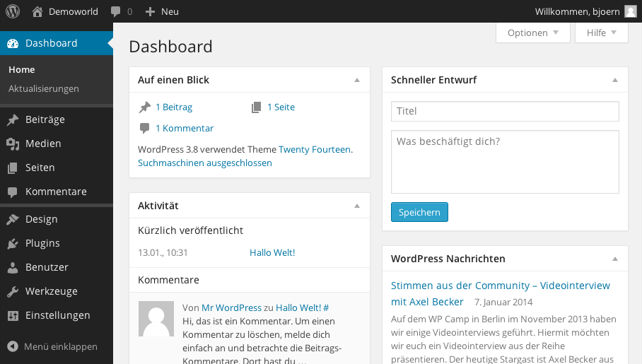Click the Benutzer user icon

point(13,268)
